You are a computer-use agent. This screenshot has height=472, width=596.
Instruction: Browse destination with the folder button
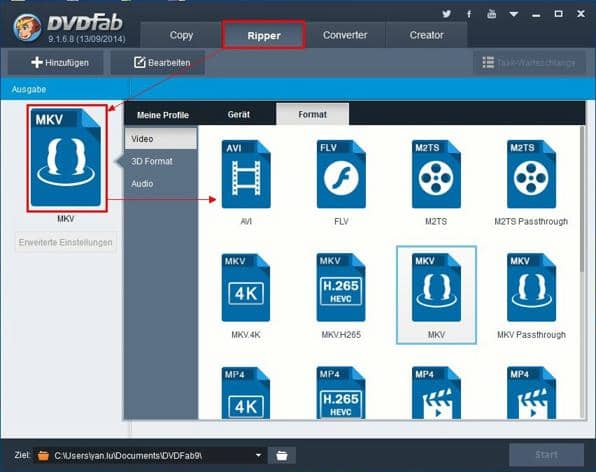tap(282, 455)
